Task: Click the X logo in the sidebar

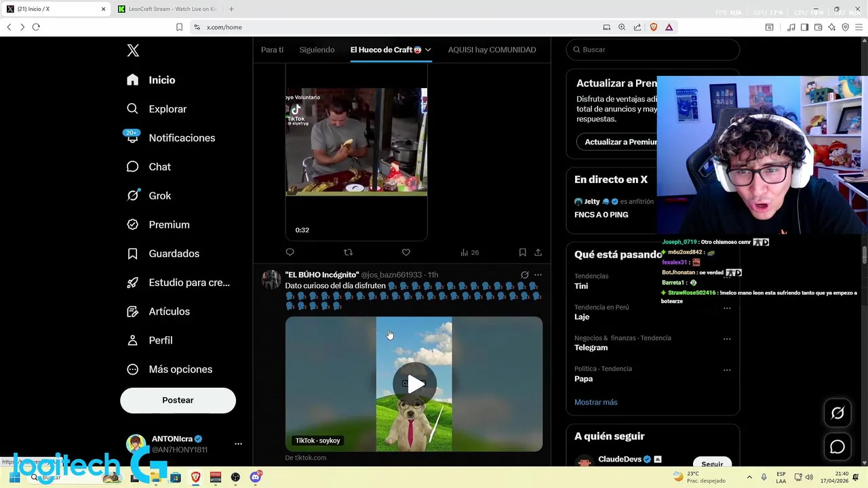Action: coord(133,50)
